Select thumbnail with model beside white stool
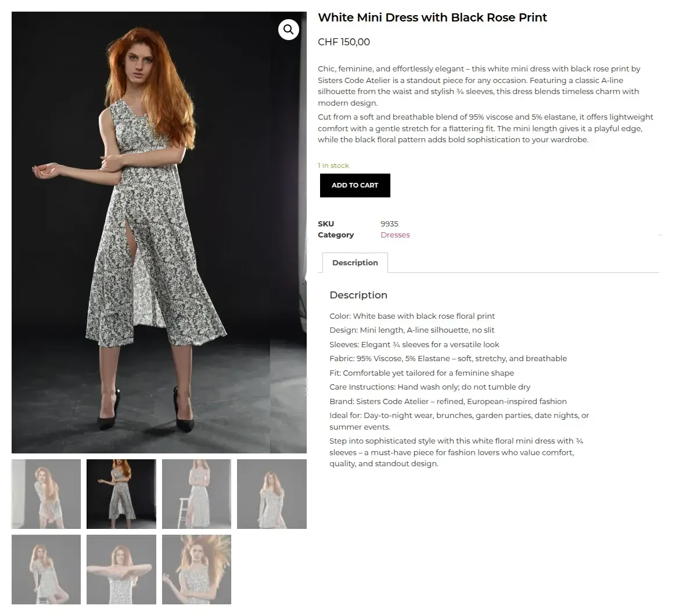This screenshot has width=675, height=616. pos(196,494)
